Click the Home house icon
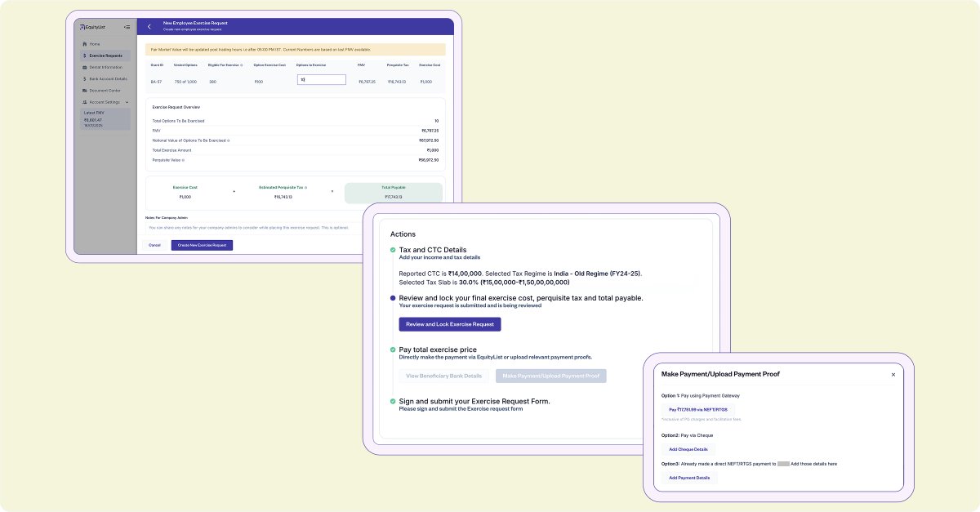The width and height of the screenshot is (980, 512). (x=85, y=44)
